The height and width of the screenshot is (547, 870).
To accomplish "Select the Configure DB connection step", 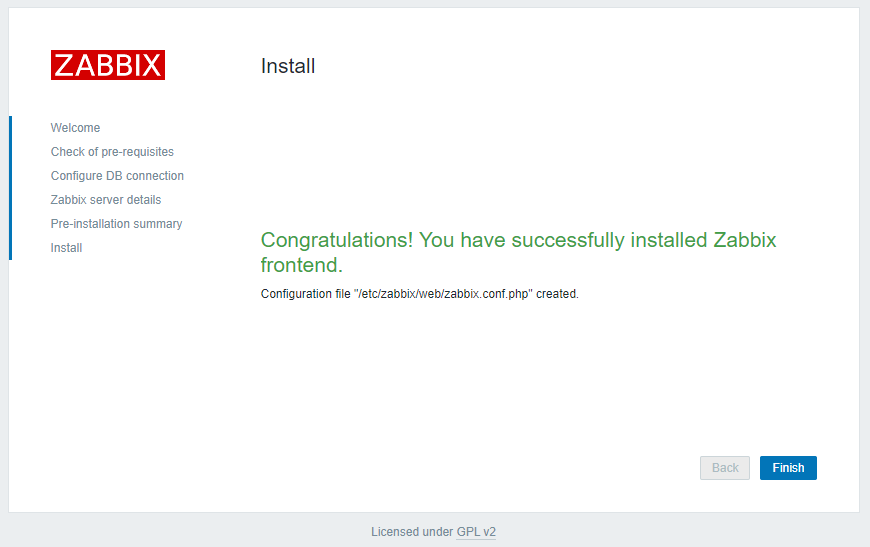I will (117, 176).
